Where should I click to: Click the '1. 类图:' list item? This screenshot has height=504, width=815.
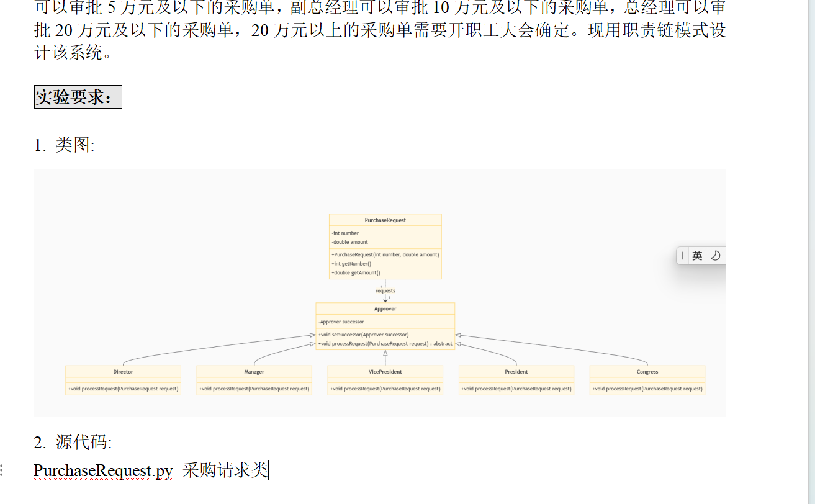[65, 145]
